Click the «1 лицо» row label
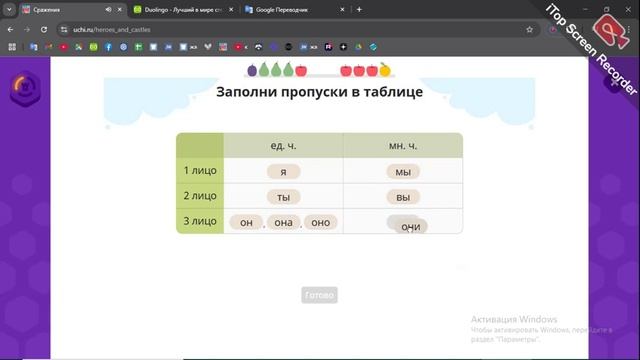 click(200, 170)
